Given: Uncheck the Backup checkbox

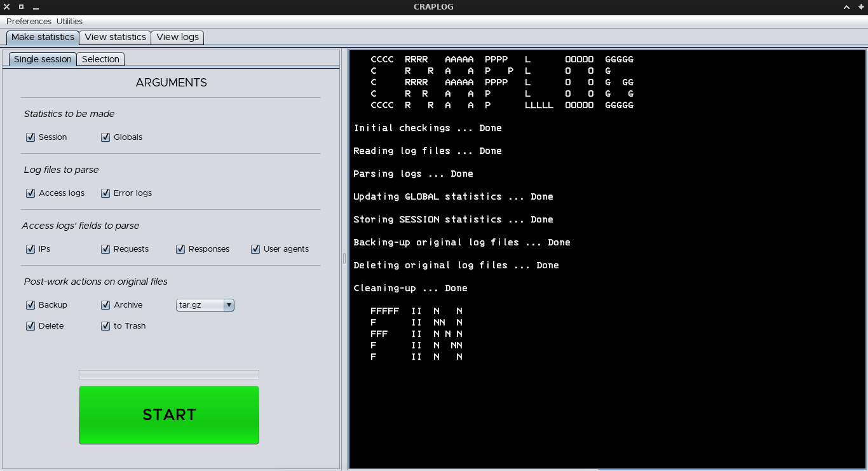Looking at the screenshot, I should point(31,305).
